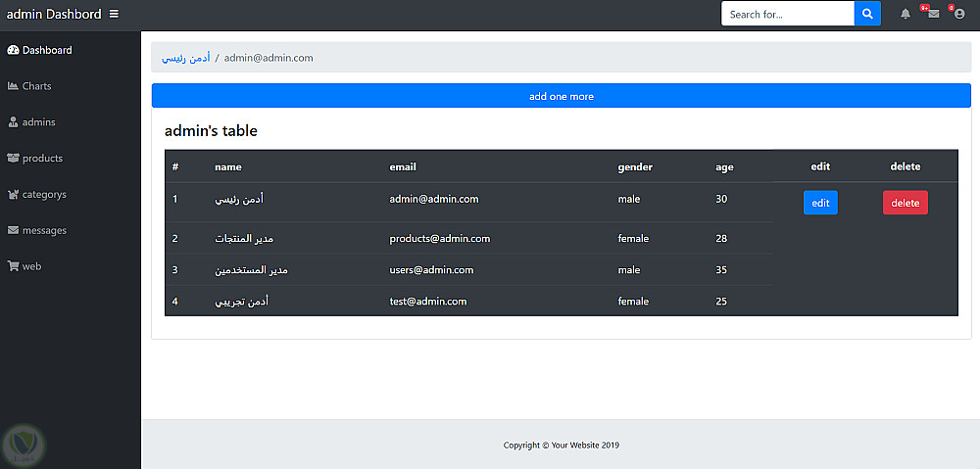Viewport: 980px width, 469px height.
Task: Click the red delete button
Action: coord(905,203)
